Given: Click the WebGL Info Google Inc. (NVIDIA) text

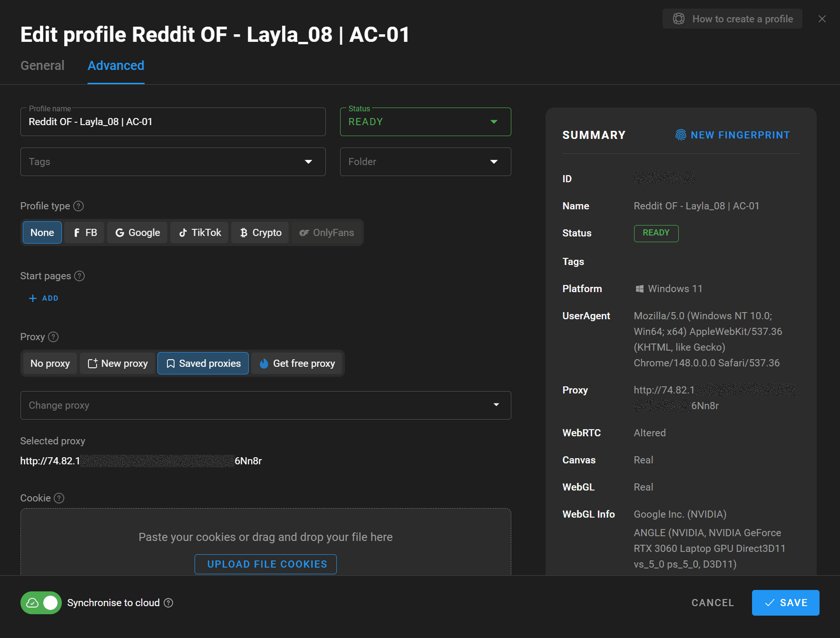Looking at the screenshot, I should tap(680, 514).
